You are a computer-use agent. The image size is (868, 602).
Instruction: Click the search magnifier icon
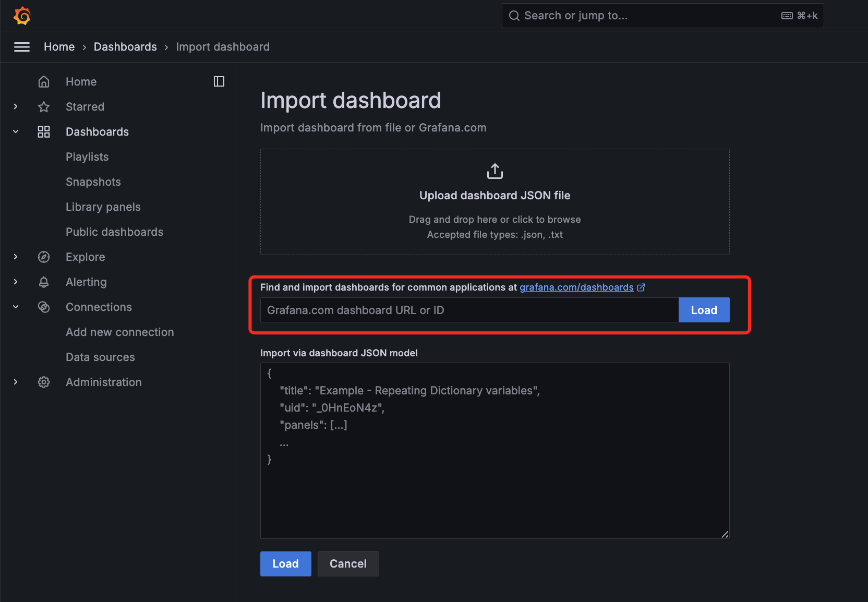[514, 16]
